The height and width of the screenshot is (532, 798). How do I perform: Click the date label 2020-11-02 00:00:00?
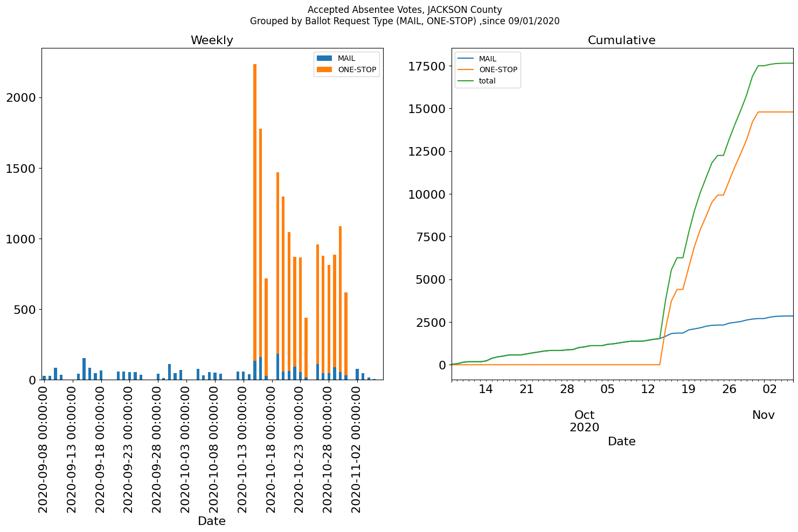(358, 449)
